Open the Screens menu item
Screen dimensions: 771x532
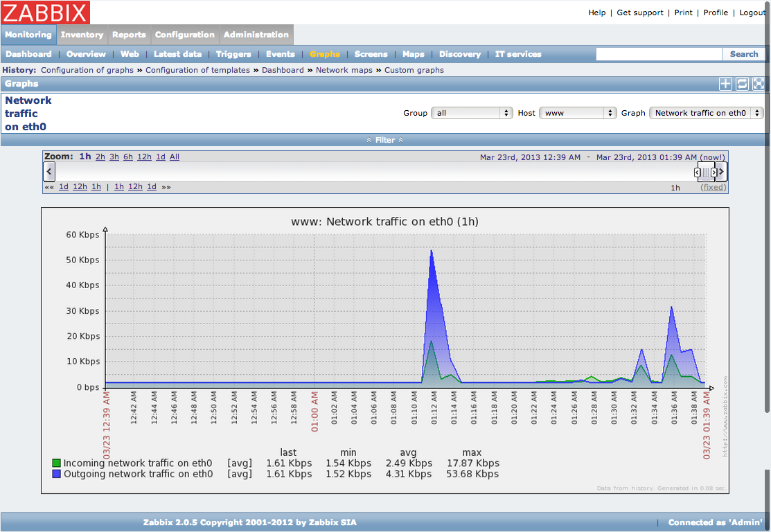[x=371, y=54]
